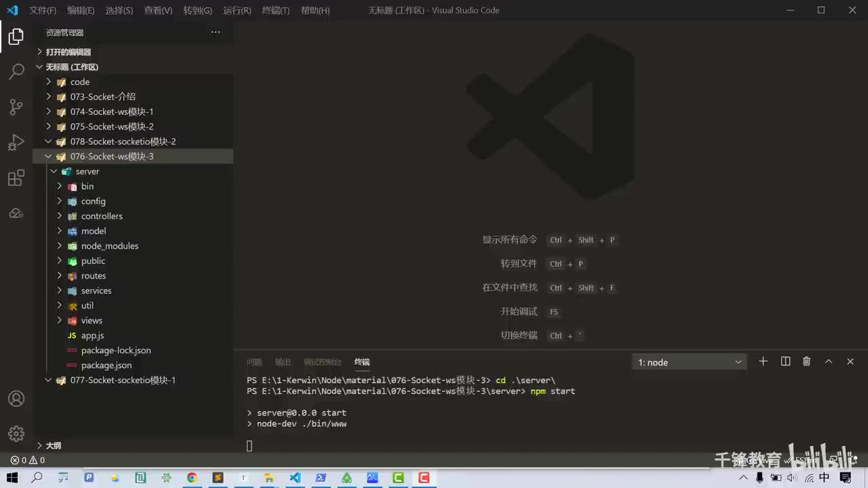Open the 转到(G) menu
Screen dimensions: 868x488
tap(197, 10)
